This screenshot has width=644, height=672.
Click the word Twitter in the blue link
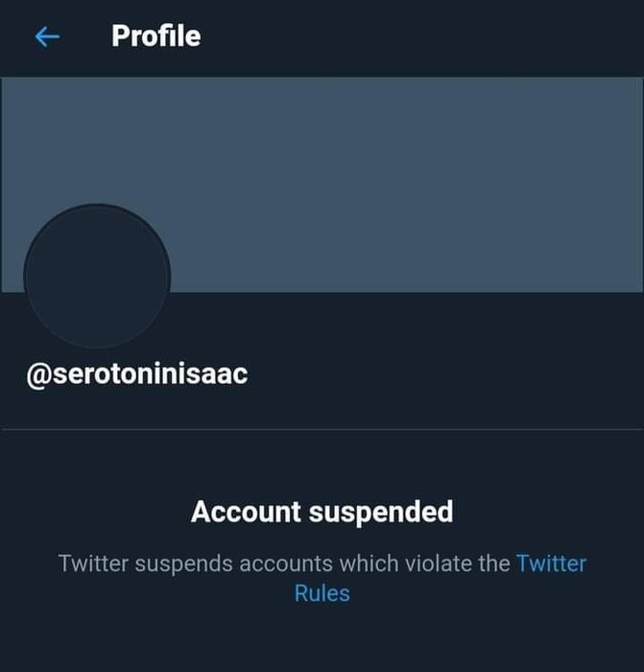[552, 564]
